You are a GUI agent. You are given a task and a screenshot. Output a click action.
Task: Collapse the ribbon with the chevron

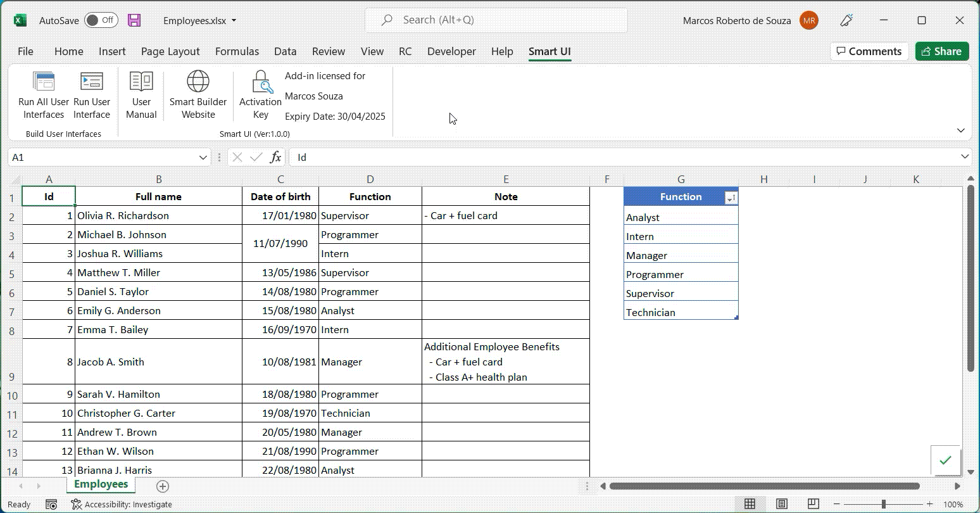pyautogui.click(x=961, y=129)
